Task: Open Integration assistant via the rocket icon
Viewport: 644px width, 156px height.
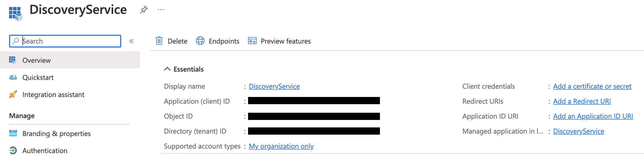Action: [12, 94]
